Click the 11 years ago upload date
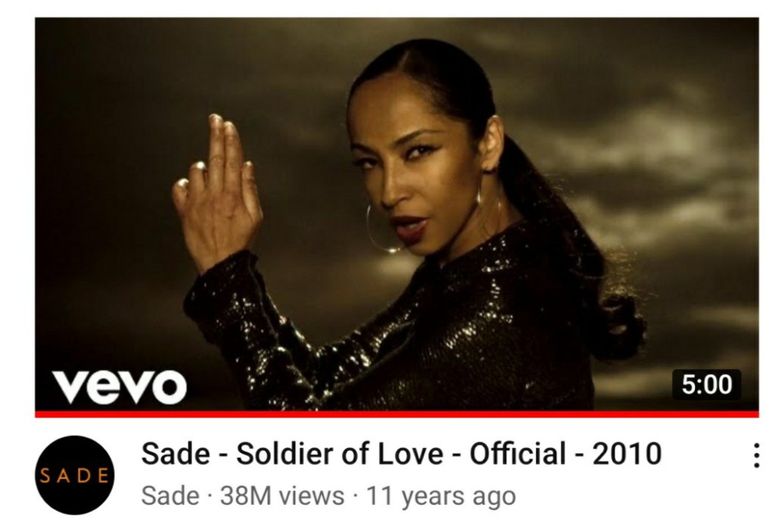The height and width of the screenshot is (532, 775). pos(441,496)
